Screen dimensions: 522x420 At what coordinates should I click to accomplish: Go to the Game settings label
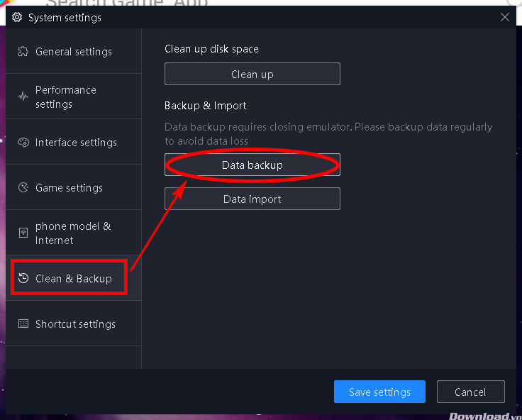tap(69, 188)
